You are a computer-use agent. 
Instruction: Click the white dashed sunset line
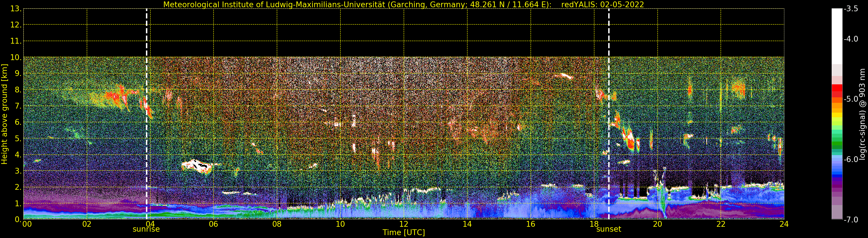[609, 114]
